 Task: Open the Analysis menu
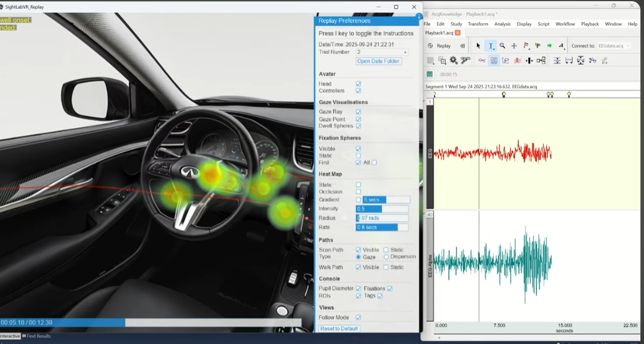[x=502, y=24]
